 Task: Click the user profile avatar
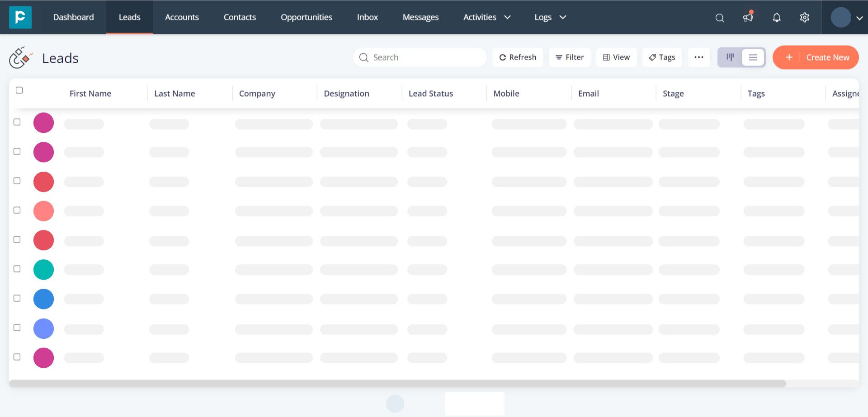pyautogui.click(x=841, y=18)
